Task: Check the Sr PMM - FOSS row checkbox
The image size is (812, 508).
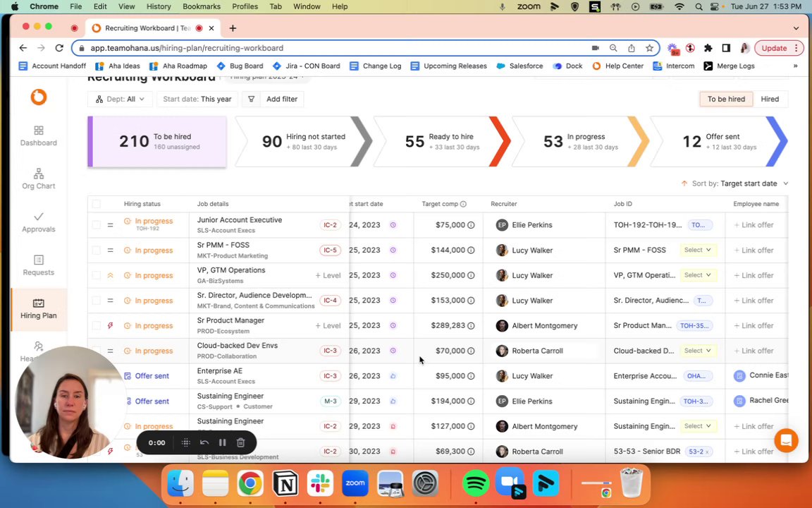Action: point(97,250)
